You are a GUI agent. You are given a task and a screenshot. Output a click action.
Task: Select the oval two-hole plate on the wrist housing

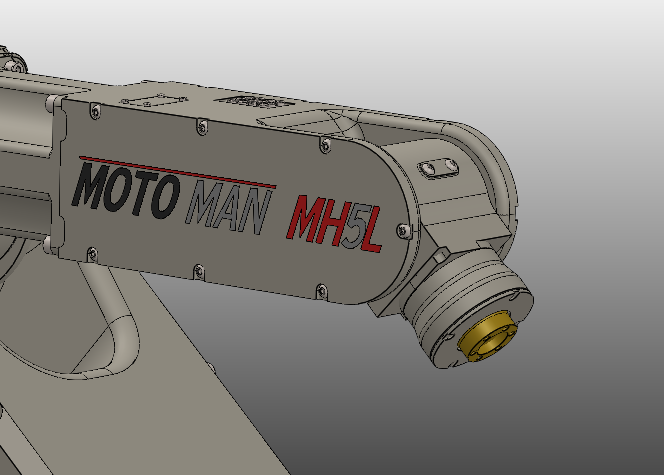pos(438,167)
